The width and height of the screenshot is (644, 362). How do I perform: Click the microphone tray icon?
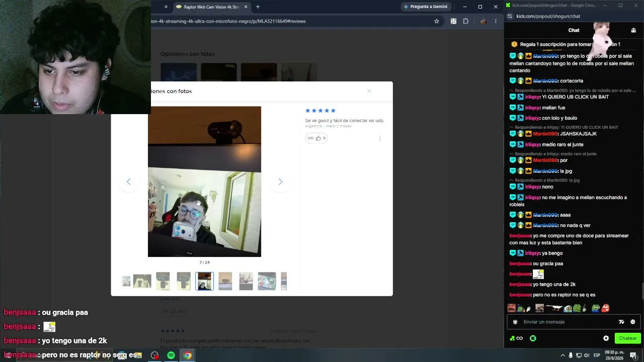coord(571,355)
